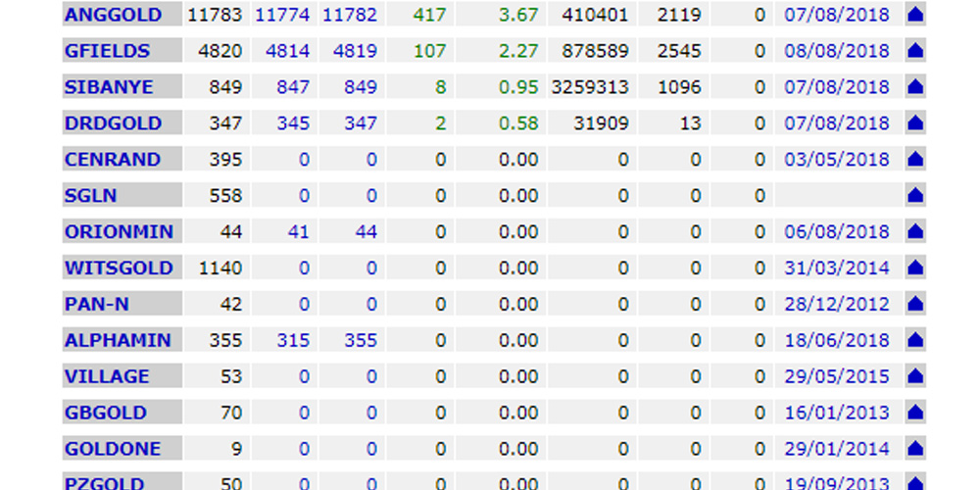The image size is (980, 490).
Task: Open the ANGGOLD share link
Action: pyautogui.click(x=113, y=15)
